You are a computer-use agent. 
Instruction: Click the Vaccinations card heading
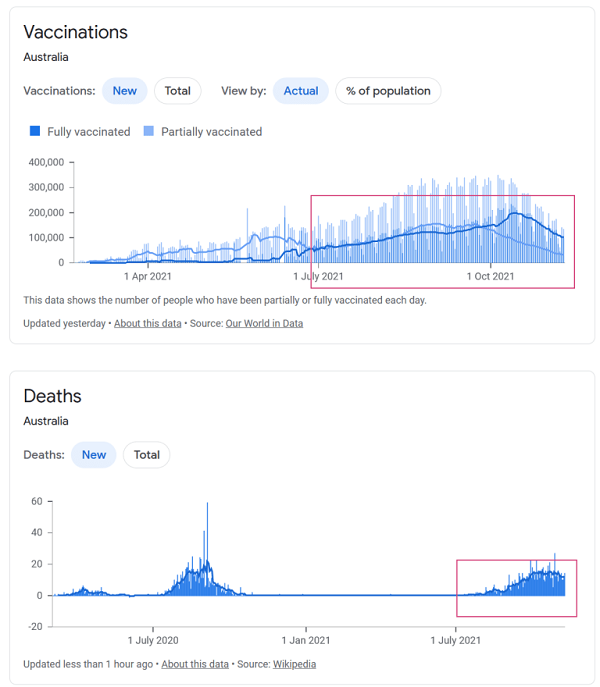[76, 32]
